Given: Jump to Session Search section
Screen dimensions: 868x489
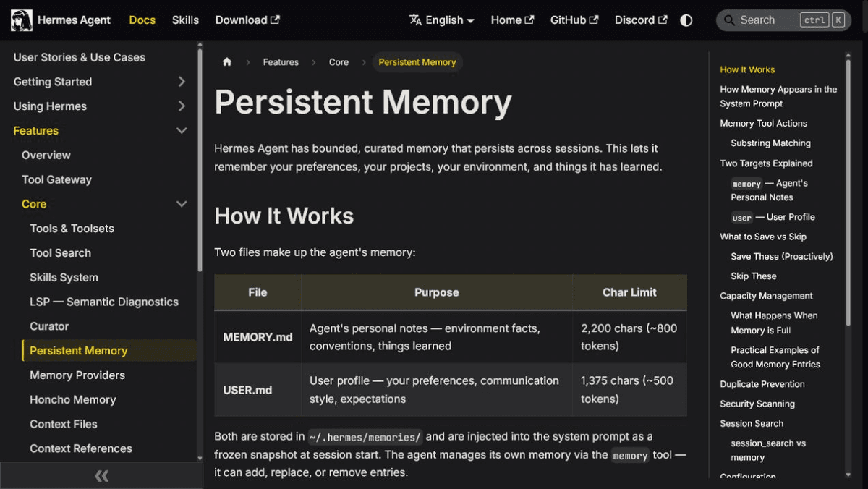Looking at the screenshot, I should click(752, 423).
